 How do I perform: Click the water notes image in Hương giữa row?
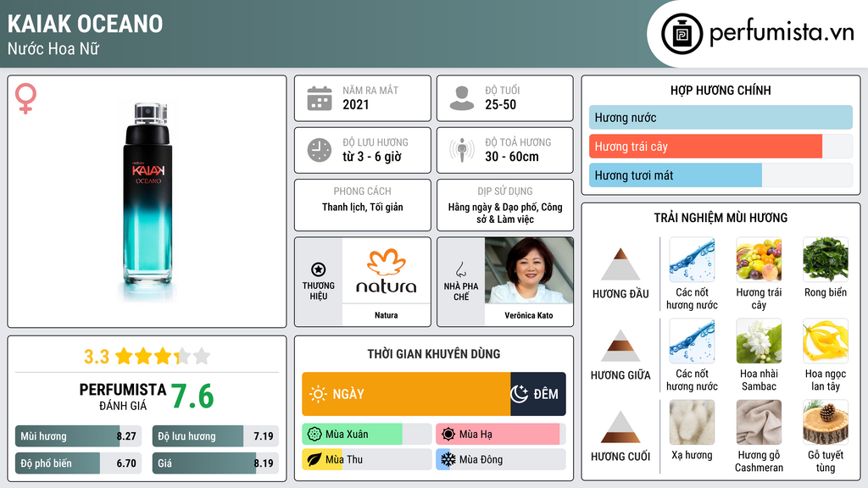pyautogui.click(x=692, y=341)
